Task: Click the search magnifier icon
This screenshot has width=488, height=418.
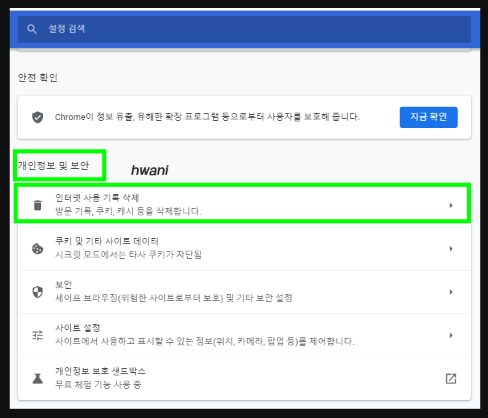Action: coord(32,29)
